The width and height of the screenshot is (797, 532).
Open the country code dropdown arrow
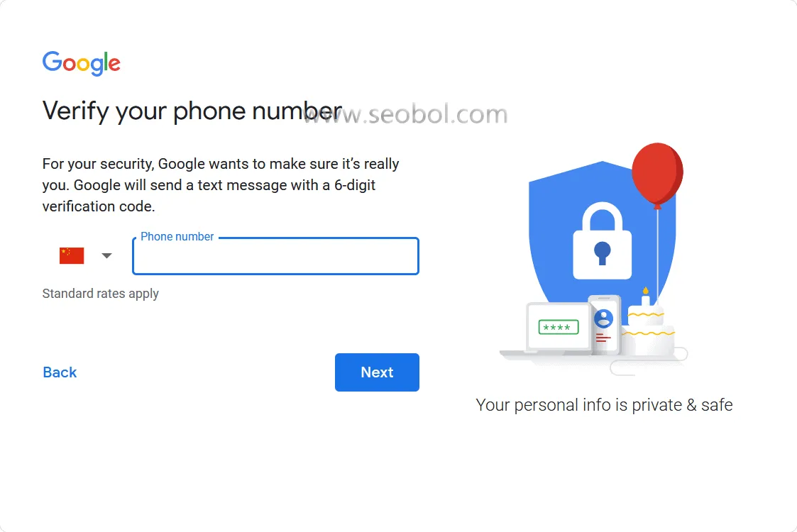(106, 255)
